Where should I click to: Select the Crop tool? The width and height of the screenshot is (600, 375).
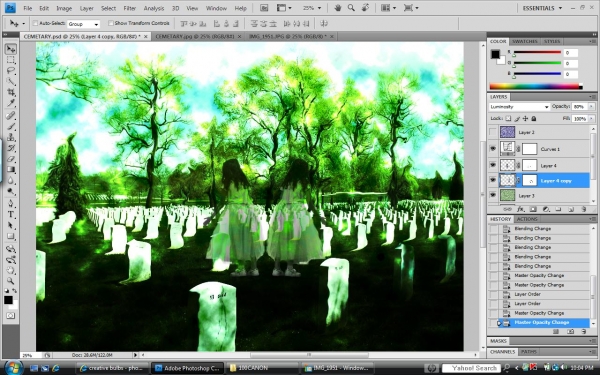tap(11, 92)
